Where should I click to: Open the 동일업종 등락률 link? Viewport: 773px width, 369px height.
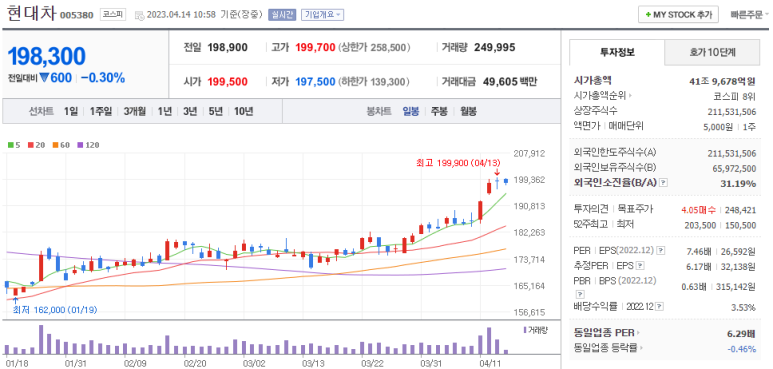608,348
